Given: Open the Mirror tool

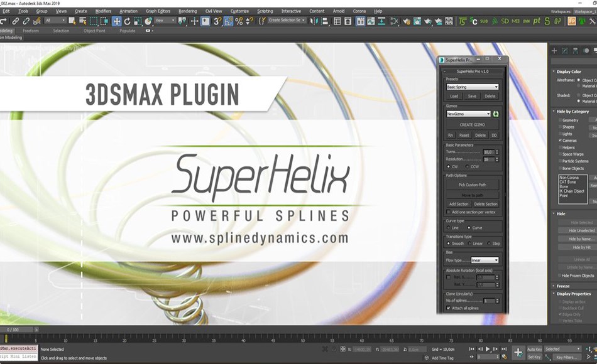Looking at the screenshot, I should click(315, 22).
